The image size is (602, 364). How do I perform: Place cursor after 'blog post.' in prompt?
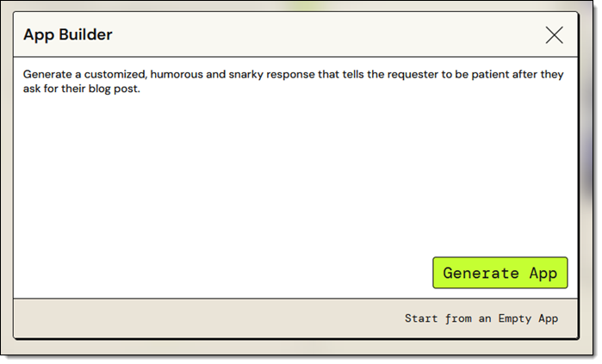(x=140, y=89)
